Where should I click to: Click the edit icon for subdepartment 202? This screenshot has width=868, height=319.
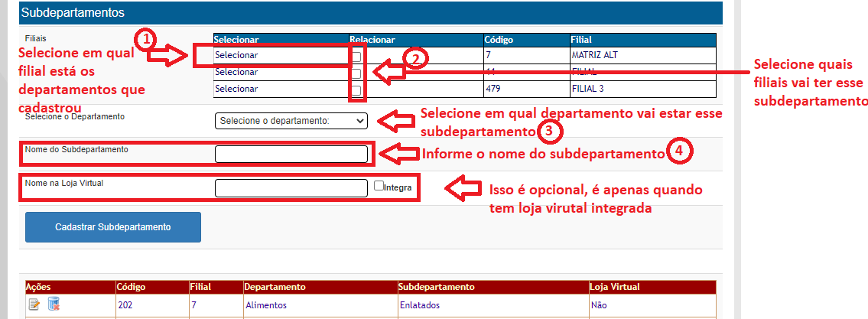point(34,304)
